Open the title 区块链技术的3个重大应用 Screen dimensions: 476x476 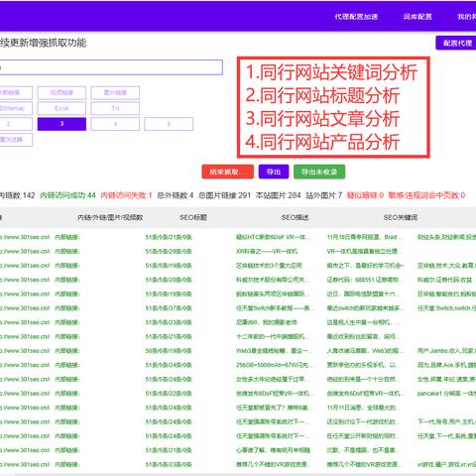269,266
